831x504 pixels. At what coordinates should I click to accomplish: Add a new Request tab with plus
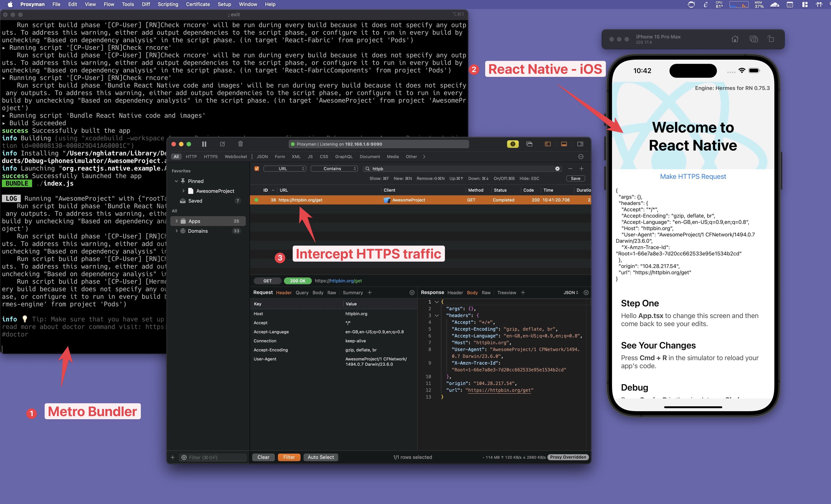[x=370, y=292]
